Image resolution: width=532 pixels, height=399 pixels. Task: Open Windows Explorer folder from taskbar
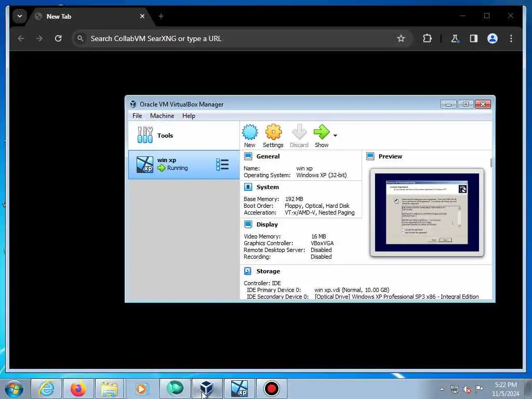point(109,389)
